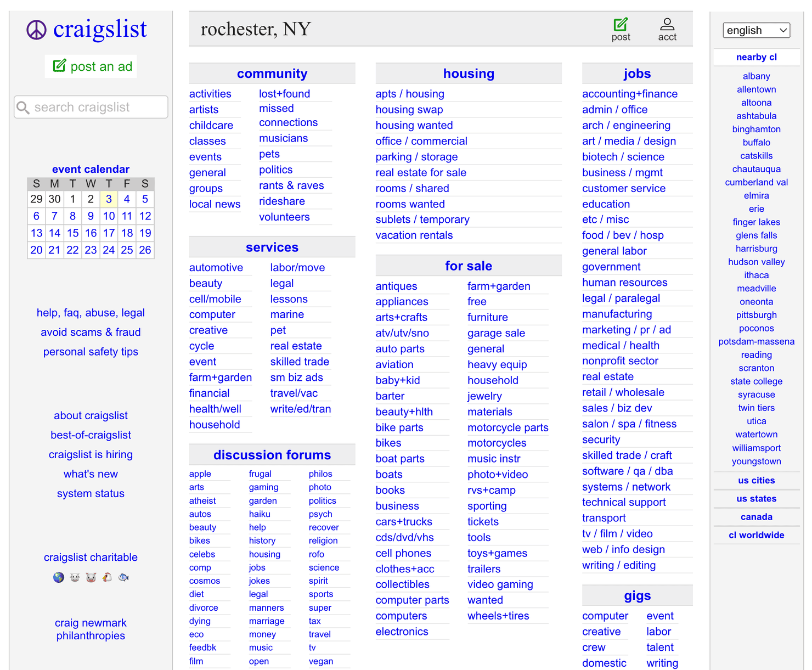Expand the cl worldwide list
The height and width of the screenshot is (670, 812).
756,535
